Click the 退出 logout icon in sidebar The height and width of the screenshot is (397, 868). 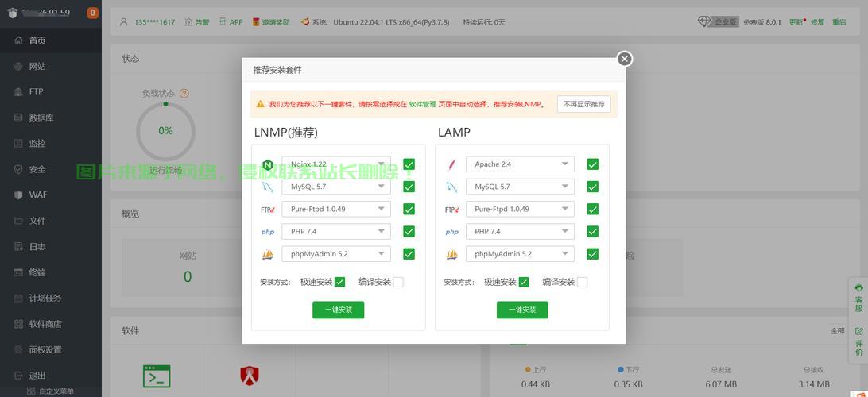18,376
